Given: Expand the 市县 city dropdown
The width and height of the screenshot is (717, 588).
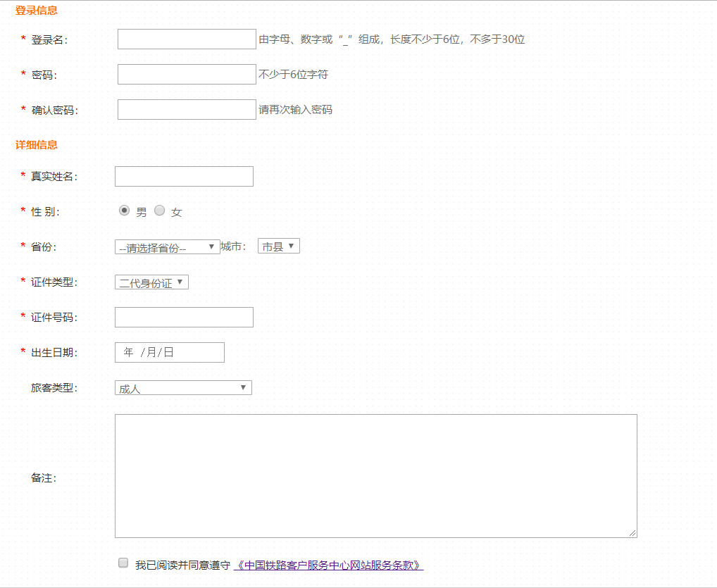Looking at the screenshot, I should 279,246.
